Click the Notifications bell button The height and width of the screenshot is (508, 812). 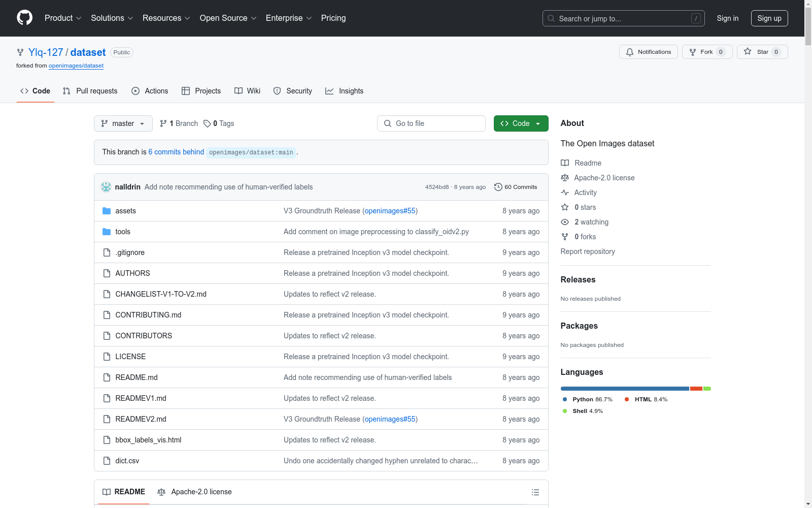click(x=648, y=52)
